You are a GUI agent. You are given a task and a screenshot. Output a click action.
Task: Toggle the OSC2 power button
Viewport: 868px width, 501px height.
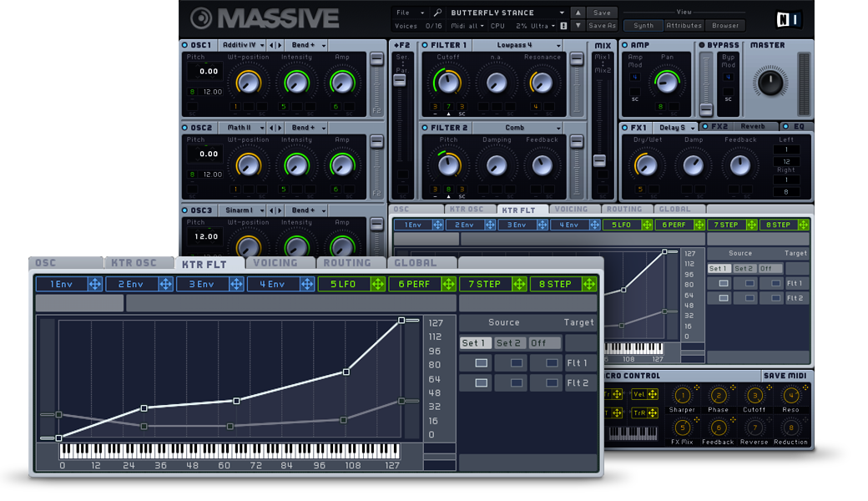[185, 128]
